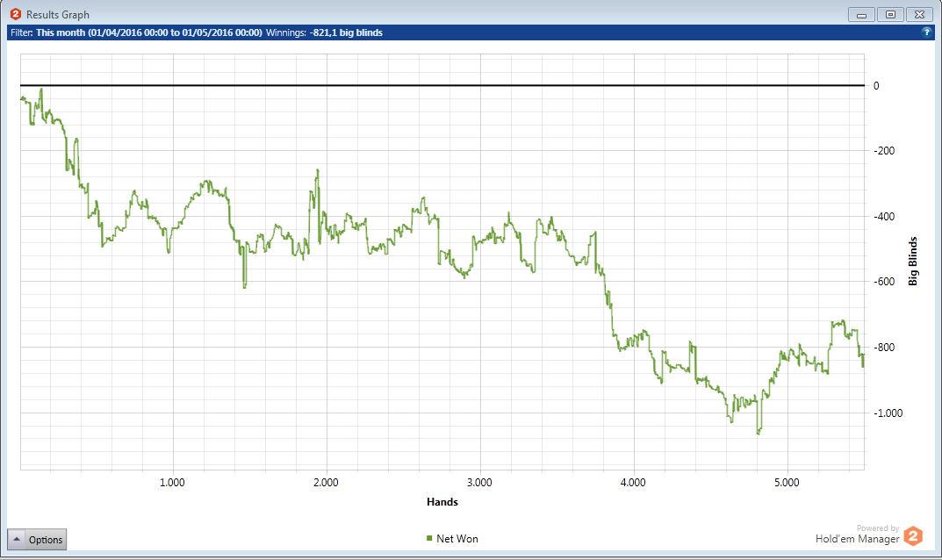
Task: Maximize the Results Graph window
Action: click(890, 14)
